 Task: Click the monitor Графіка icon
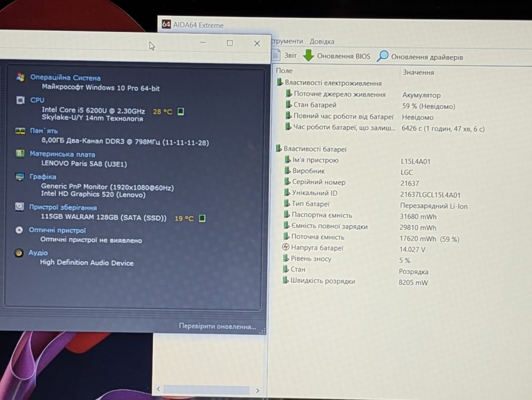[x=20, y=177]
